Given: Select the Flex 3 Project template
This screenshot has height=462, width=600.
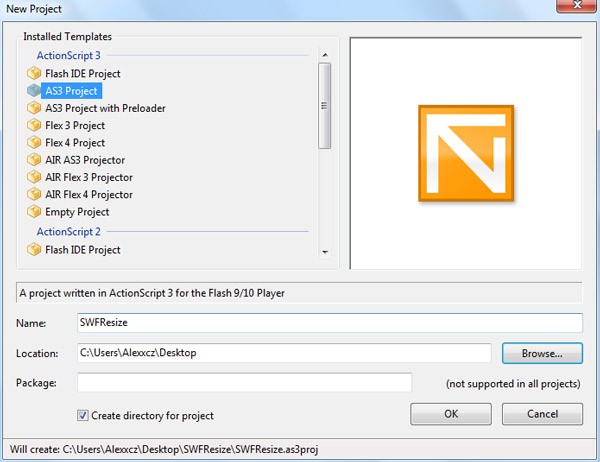Looking at the screenshot, I should [75, 126].
